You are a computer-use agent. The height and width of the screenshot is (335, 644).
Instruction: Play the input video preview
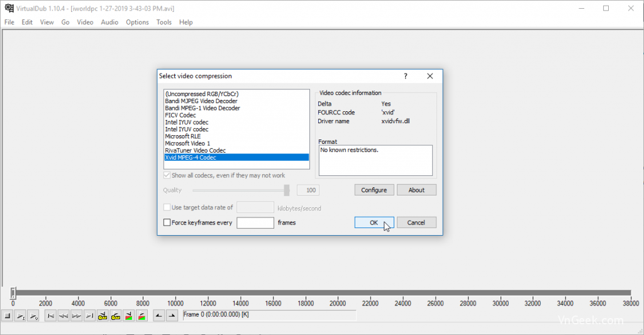click(20, 316)
